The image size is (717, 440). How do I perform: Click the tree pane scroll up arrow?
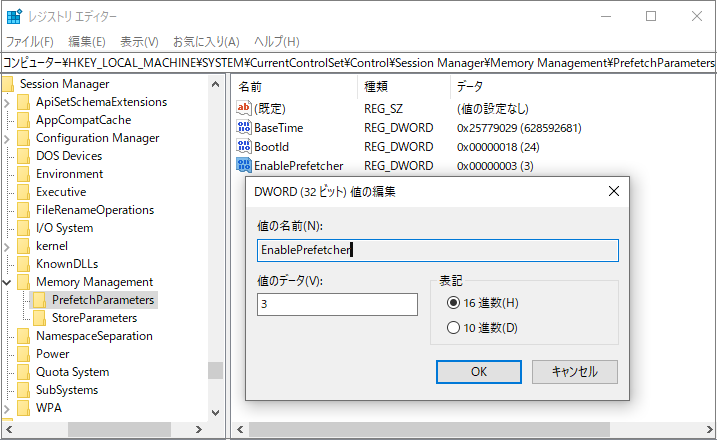[215, 85]
